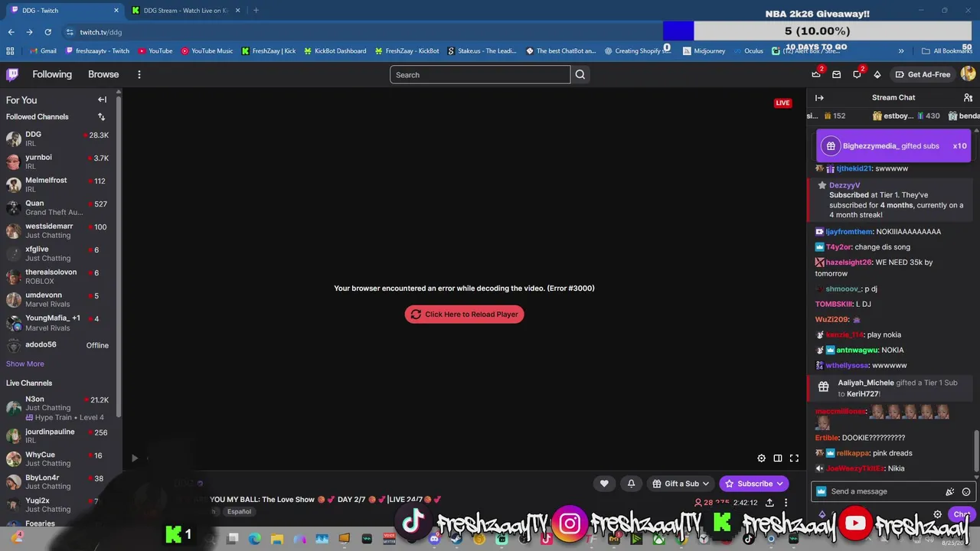Reload the browser page

tap(47, 32)
